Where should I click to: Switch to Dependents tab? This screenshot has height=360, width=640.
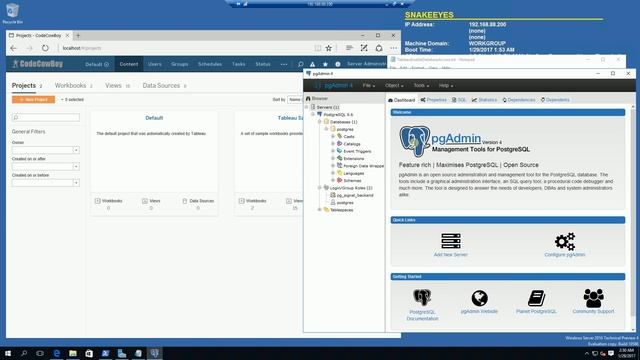555,100
